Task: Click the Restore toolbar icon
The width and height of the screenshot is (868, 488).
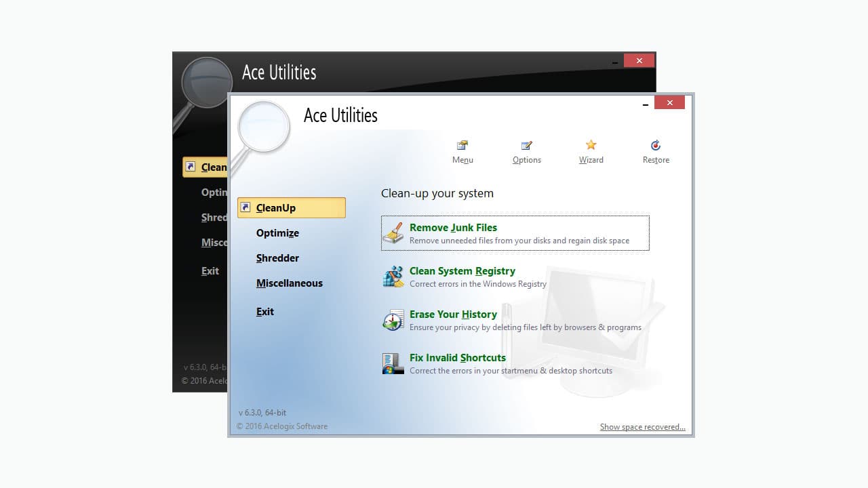Action: [x=655, y=145]
